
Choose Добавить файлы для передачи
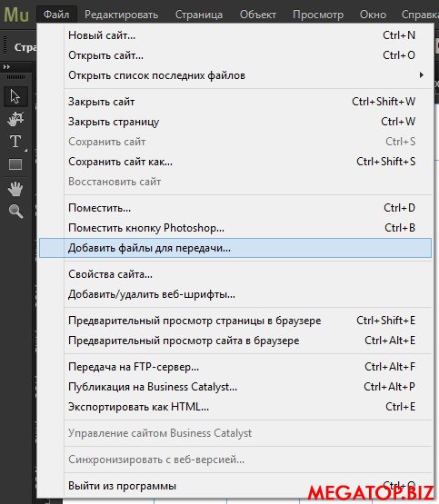point(234,248)
